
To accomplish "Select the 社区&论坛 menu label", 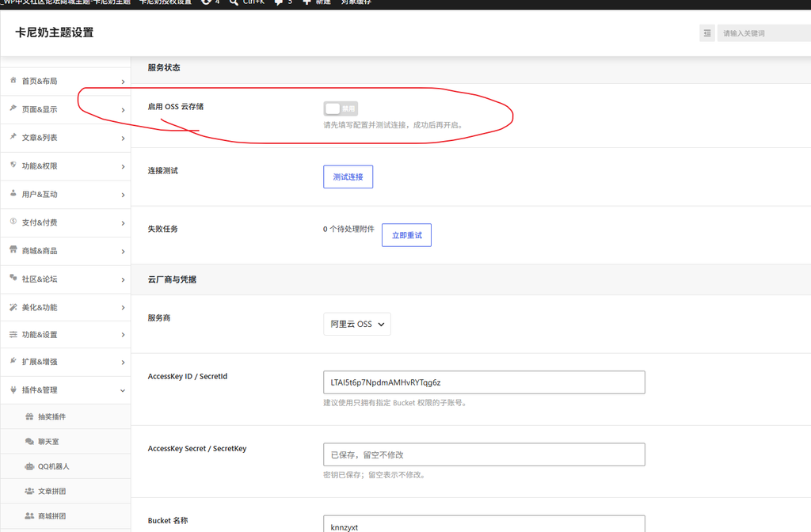I will coord(40,279).
